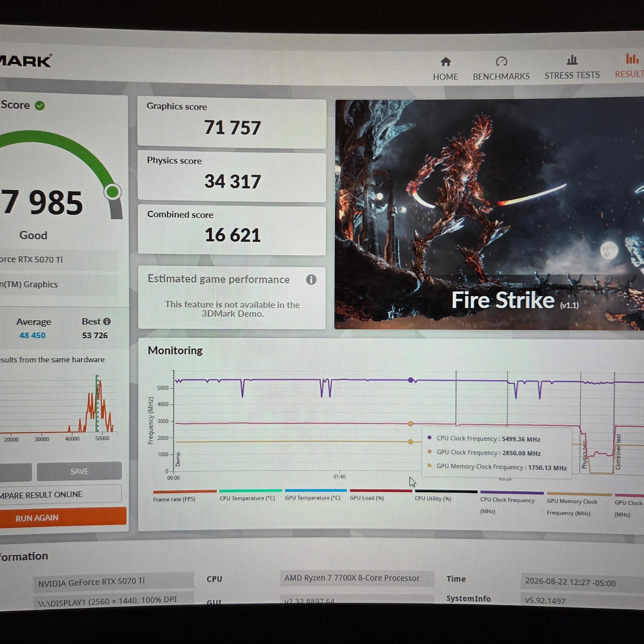Image resolution: width=644 pixels, height=644 pixels.
Task: Click the Monitoring heading
Action: (x=175, y=350)
